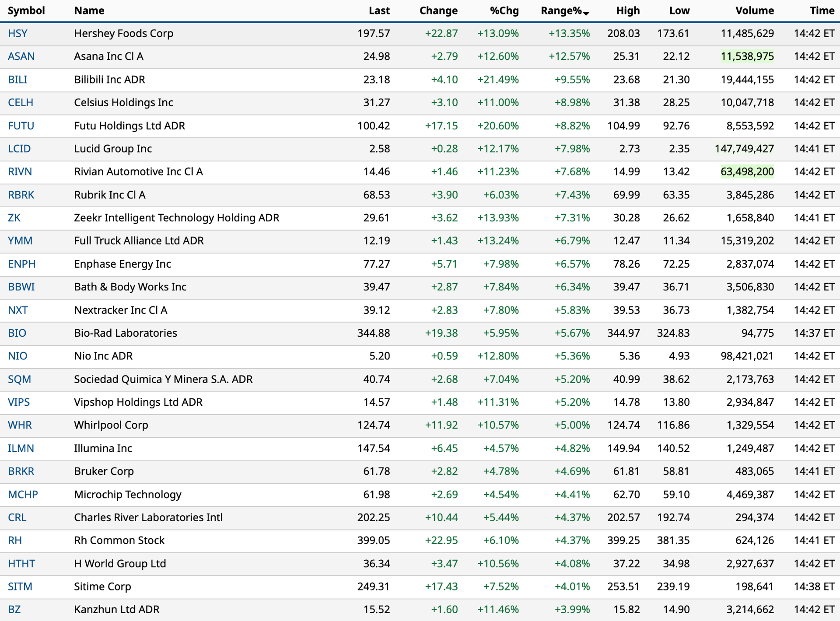Click the Time column header
Viewport: 840px width, 621px height.
(822, 10)
